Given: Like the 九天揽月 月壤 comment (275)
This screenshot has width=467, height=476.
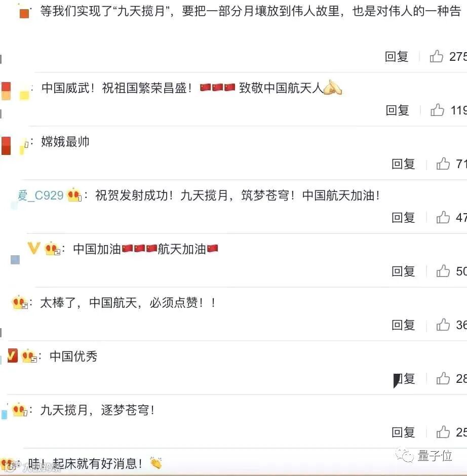Looking at the screenshot, I should (x=436, y=56).
